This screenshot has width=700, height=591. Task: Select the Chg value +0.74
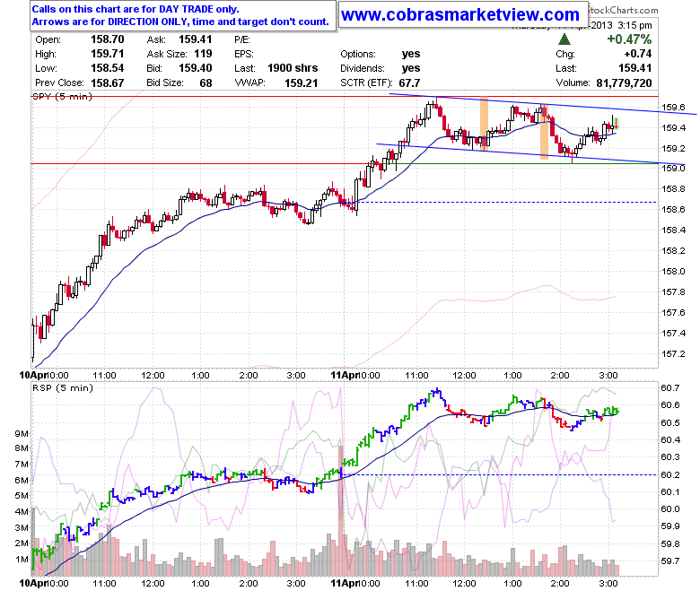pyautogui.click(x=638, y=54)
